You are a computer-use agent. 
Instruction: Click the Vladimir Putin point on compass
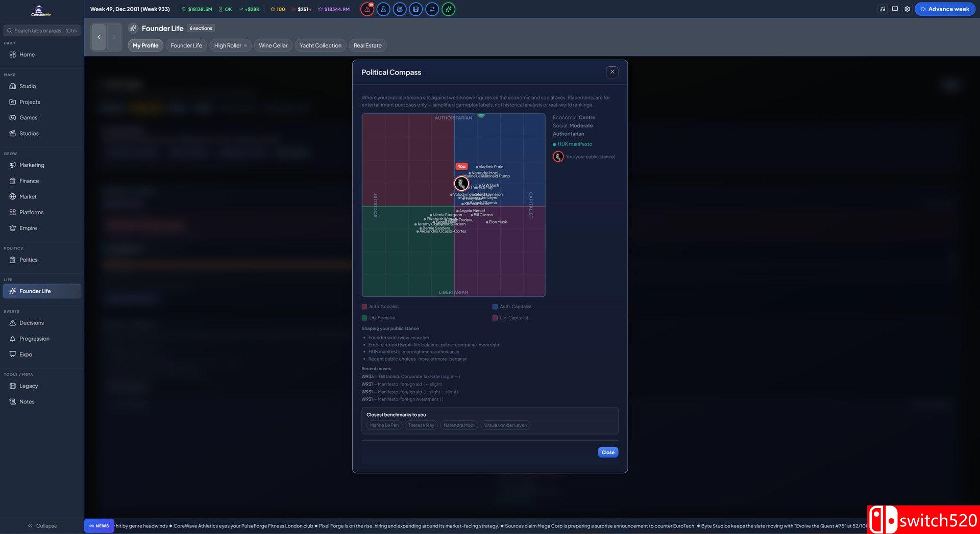477,167
